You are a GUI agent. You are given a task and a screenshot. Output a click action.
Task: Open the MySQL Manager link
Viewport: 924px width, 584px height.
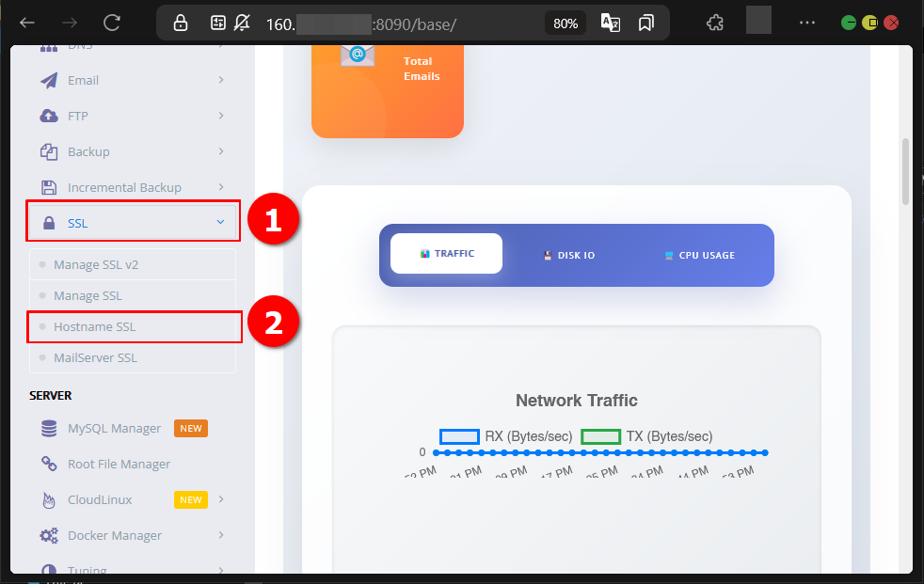point(114,429)
